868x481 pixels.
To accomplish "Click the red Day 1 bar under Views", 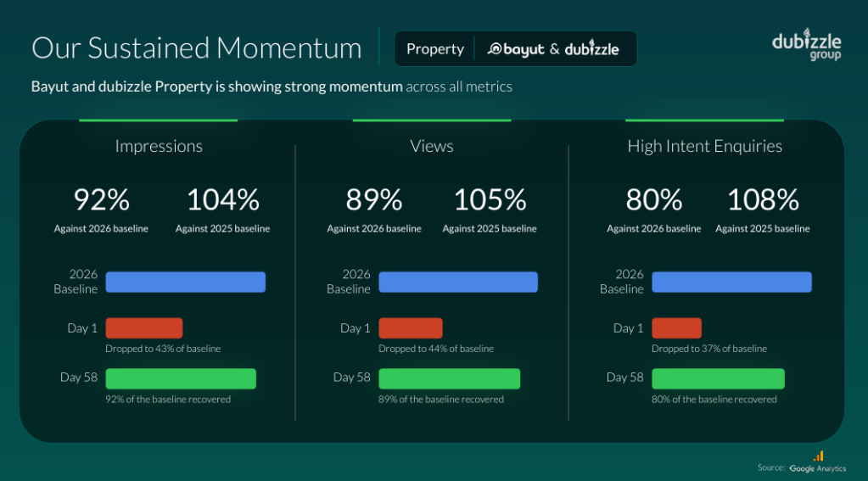I will 411,327.
